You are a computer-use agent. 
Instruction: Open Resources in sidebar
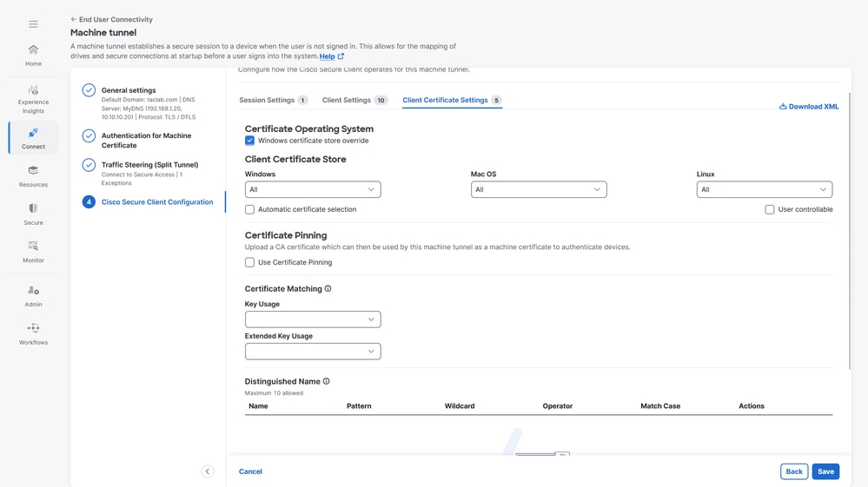click(33, 176)
